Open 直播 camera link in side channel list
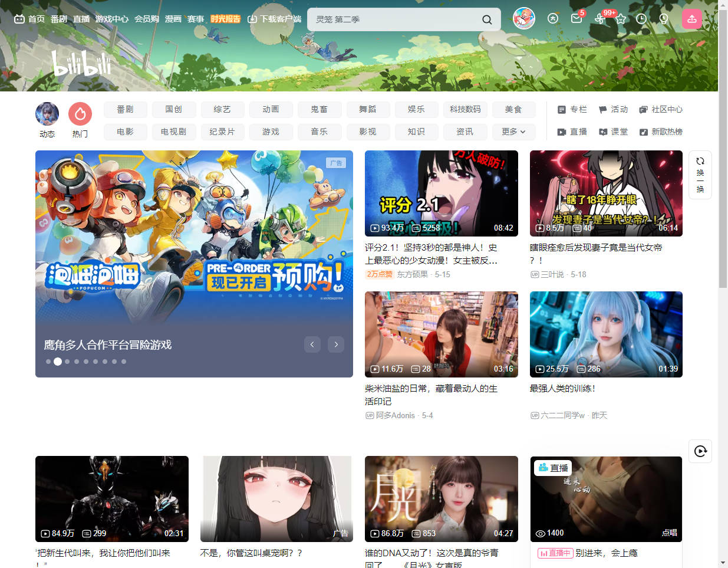 click(x=572, y=132)
